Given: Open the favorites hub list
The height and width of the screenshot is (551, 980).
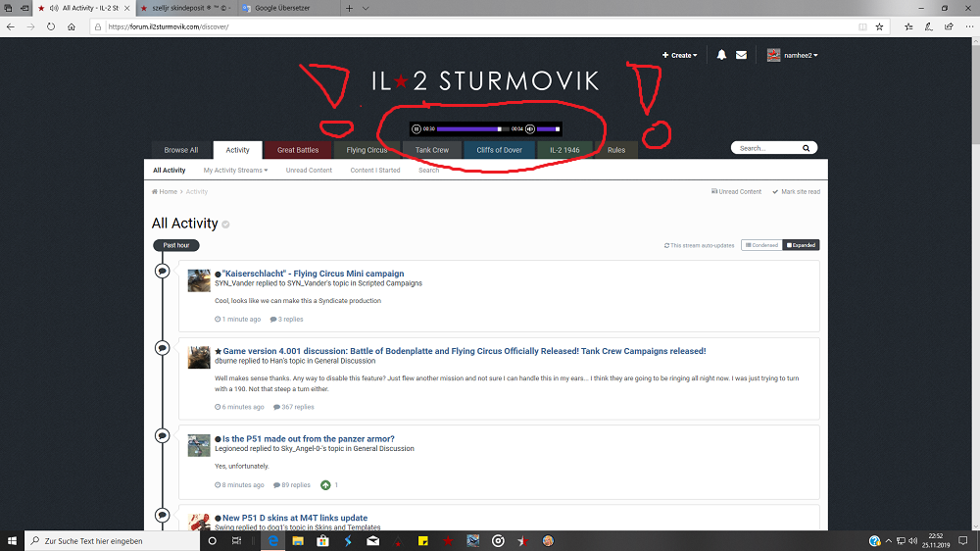Looking at the screenshot, I should pyautogui.click(x=908, y=26).
